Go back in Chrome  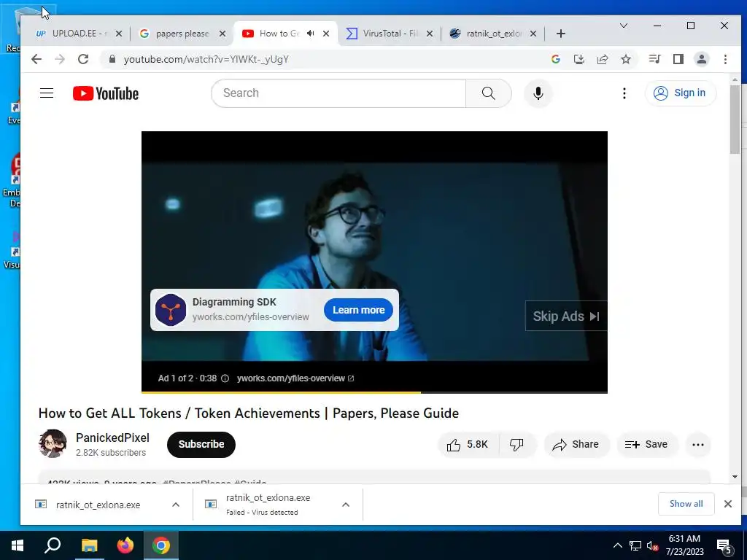click(36, 59)
